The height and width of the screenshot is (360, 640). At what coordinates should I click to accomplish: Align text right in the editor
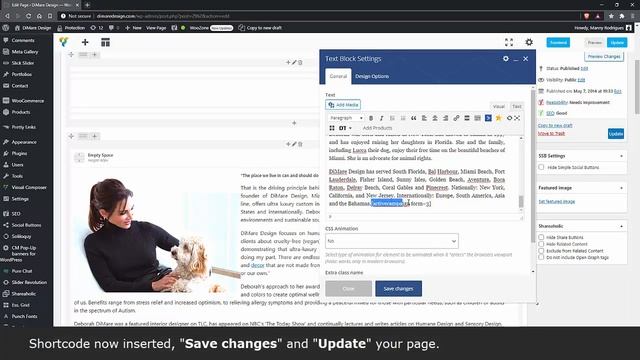coord(445,118)
